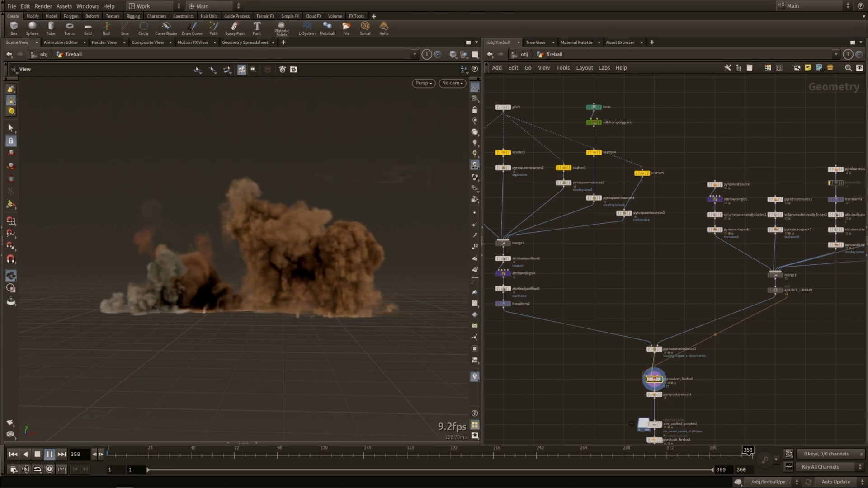This screenshot has height=488, width=868.
Task: Select the Helix shelf tool
Action: coord(383,28)
